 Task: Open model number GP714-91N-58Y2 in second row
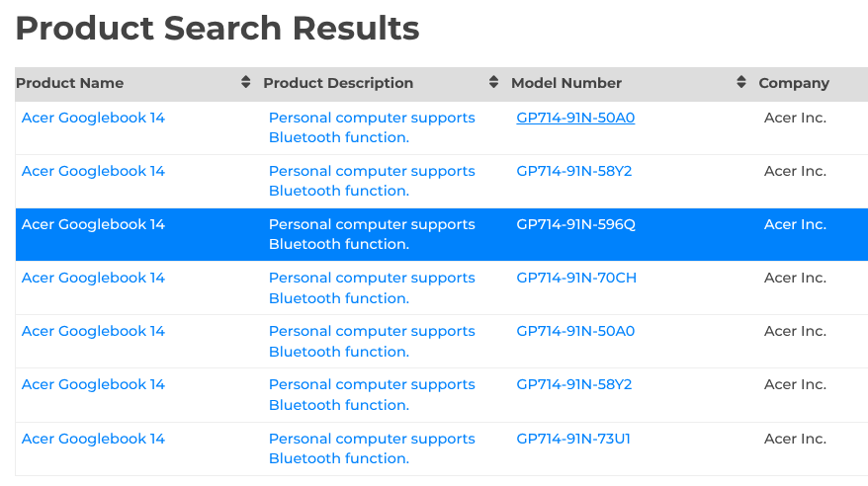coord(574,171)
